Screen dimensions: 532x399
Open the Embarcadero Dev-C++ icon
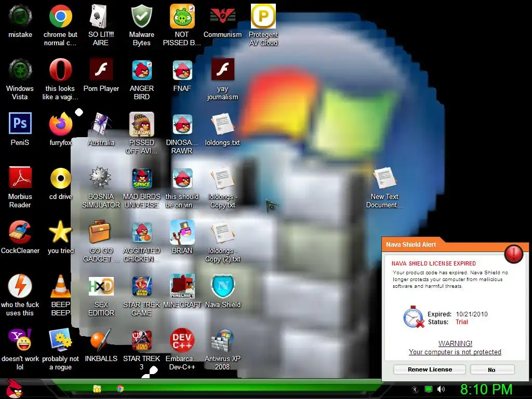pyautogui.click(x=182, y=340)
